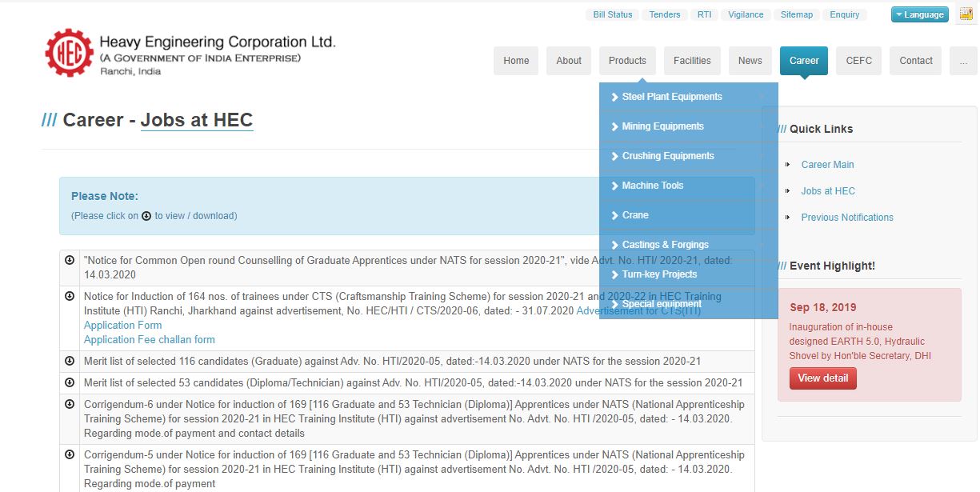This screenshot has width=980, height=492.
Task: Select Special equipment menu entry
Action: (x=689, y=304)
